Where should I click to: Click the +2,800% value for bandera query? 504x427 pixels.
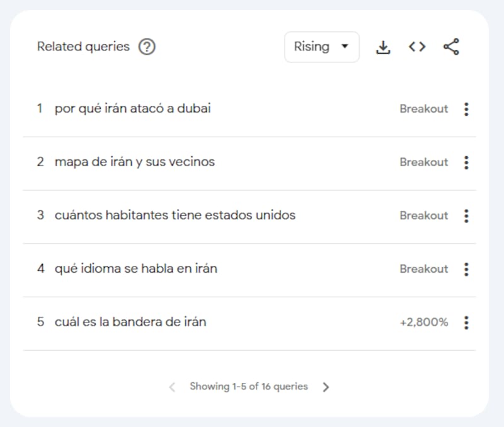[424, 322]
